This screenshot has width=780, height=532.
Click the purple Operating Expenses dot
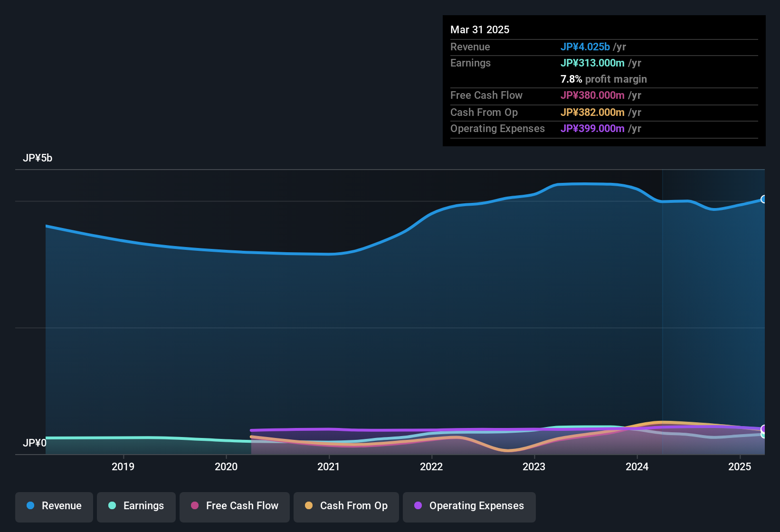coord(418,505)
